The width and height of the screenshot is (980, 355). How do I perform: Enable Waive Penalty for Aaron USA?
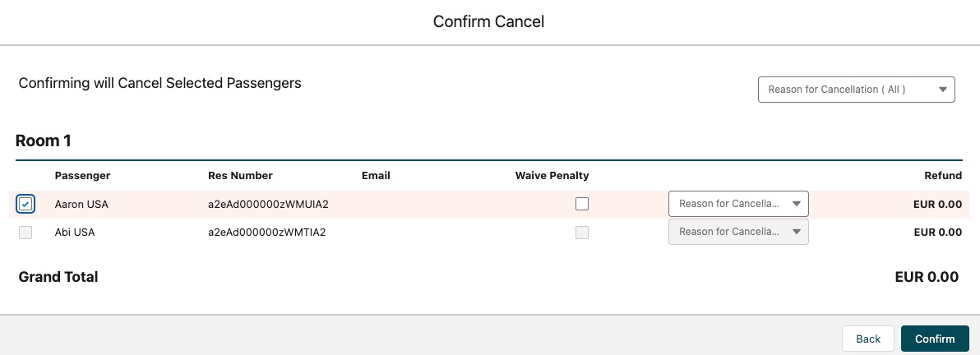582,204
